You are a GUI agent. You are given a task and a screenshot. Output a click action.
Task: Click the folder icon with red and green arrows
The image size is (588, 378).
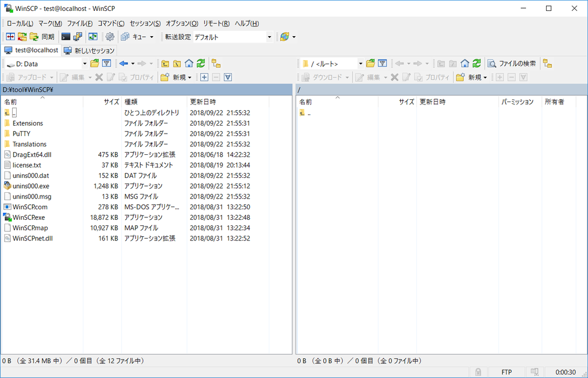click(22, 37)
